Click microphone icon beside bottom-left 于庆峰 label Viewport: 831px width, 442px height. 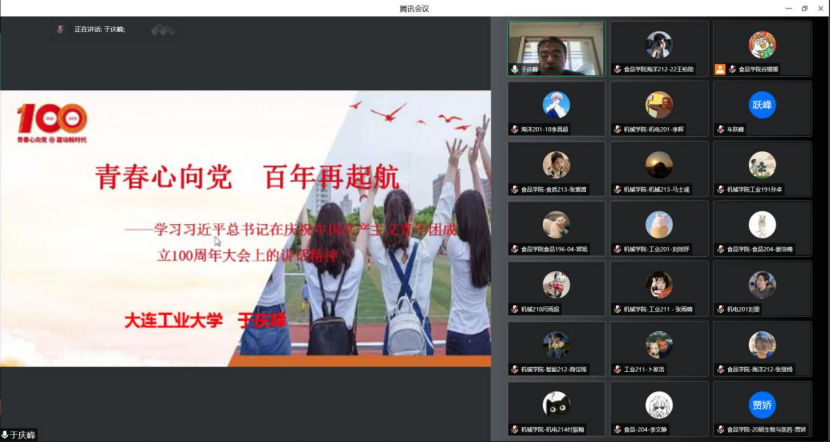click(5, 435)
